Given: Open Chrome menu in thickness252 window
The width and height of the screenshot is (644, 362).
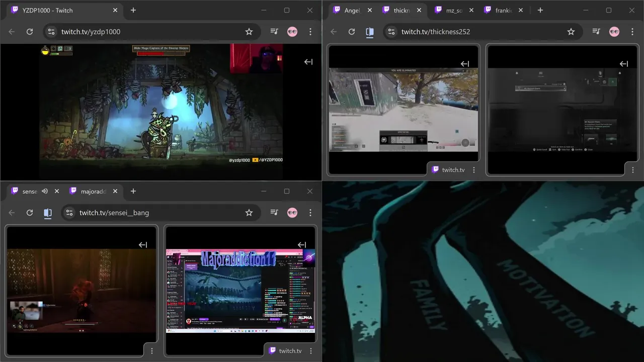Looking at the screenshot, I should [x=632, y=32].
